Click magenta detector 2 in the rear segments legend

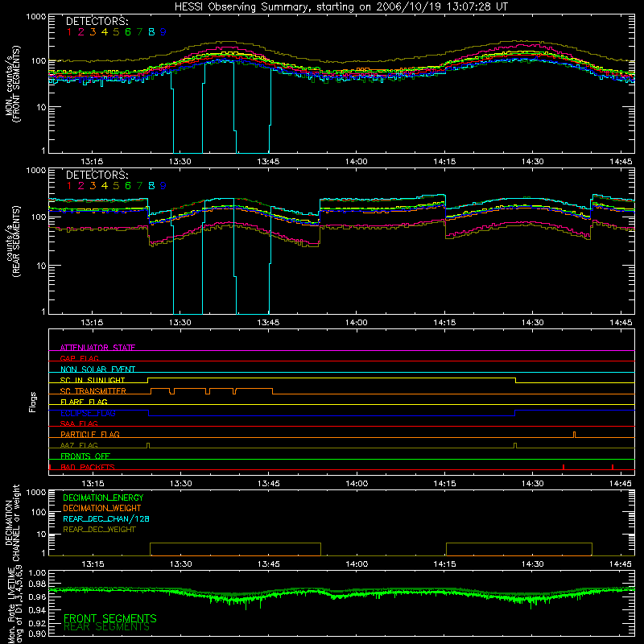click(x=81, y=186)
